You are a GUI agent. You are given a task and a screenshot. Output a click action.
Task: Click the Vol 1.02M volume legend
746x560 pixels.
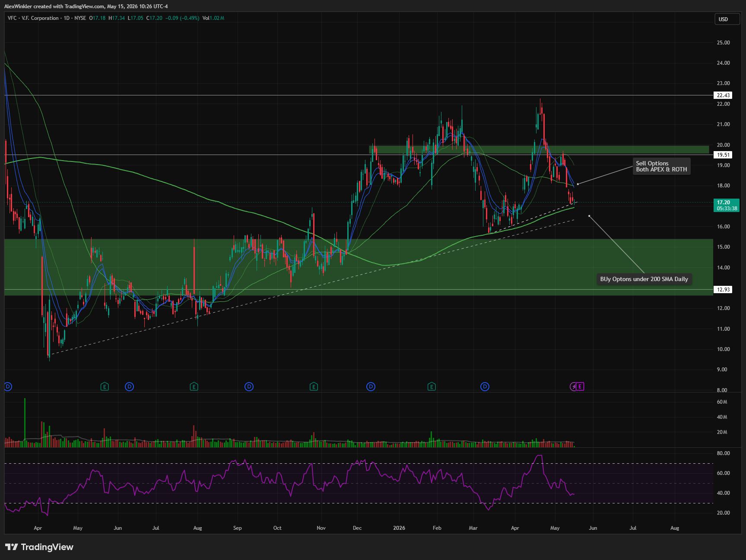tap(213, 18)
